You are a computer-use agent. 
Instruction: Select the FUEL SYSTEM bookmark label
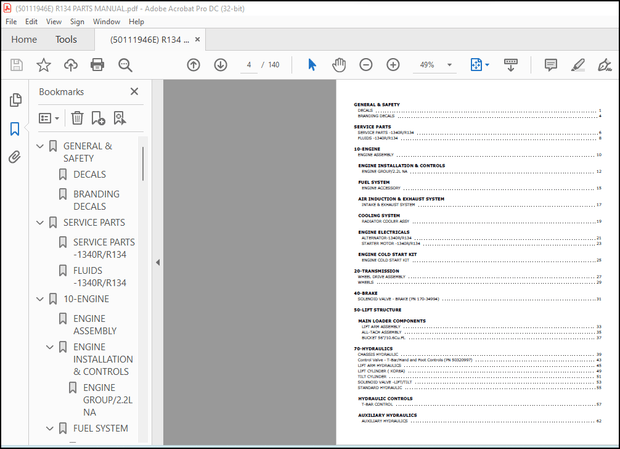coord(100,428)
